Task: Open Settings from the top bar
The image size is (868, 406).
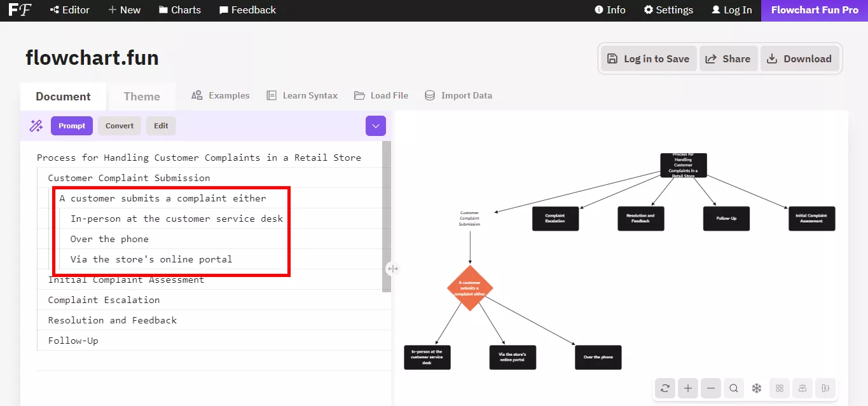Action: point(668,10)
